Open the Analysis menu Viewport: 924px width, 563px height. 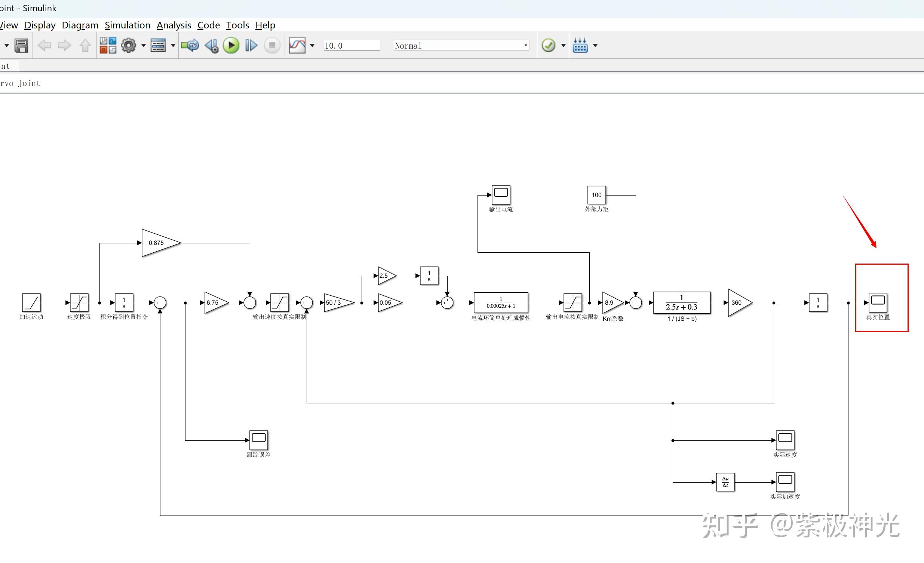[x=174, y=25]
